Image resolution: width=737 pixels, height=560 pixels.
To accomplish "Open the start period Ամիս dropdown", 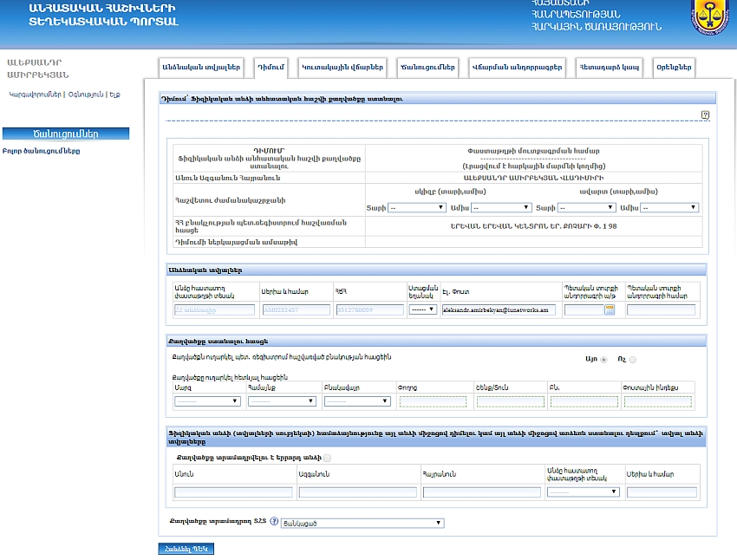I will (501, 208).
